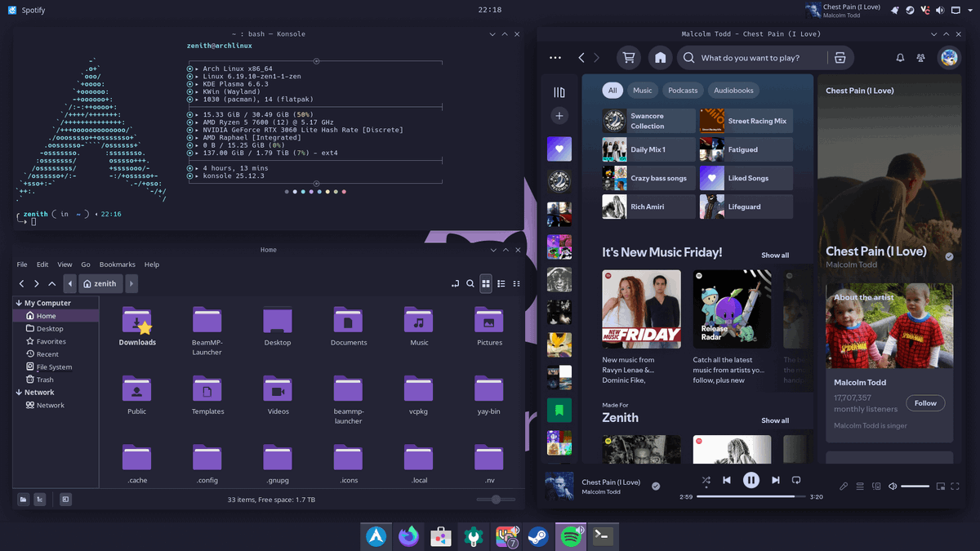Open Spotify marketplace cart icon
980x551 pixels.
point(628,58)
